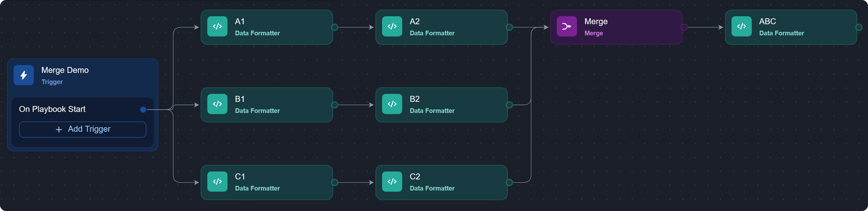Viewport: 868px width, 211px height.
Task: Select the Merge Demo trigger title
Action: click(x=65, y=70)
